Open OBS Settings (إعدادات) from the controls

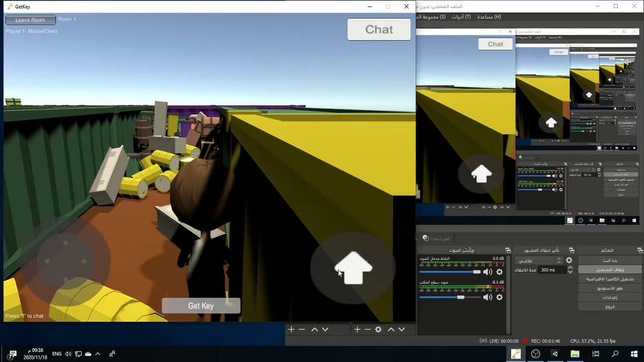click(x=610, y=297)
